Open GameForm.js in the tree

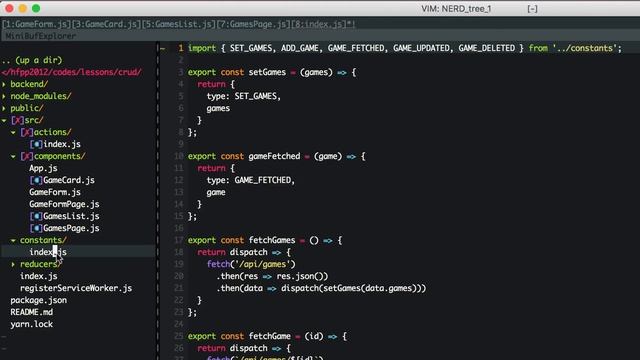55,192
